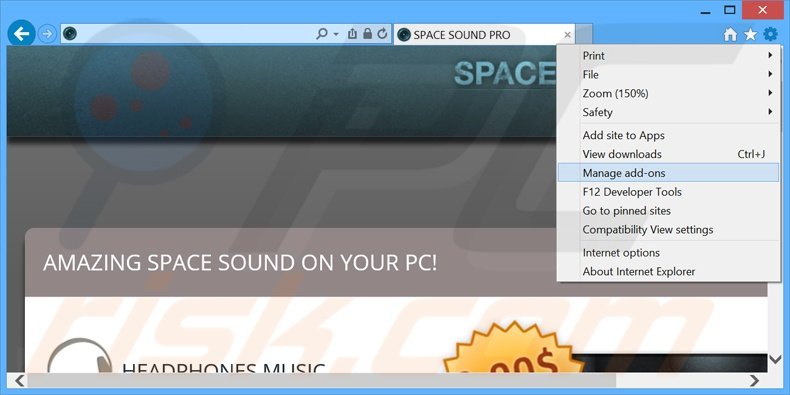
Task: Click the compatibility view icon in address bar
Action: pyautogui.click(x=353, y=34)
